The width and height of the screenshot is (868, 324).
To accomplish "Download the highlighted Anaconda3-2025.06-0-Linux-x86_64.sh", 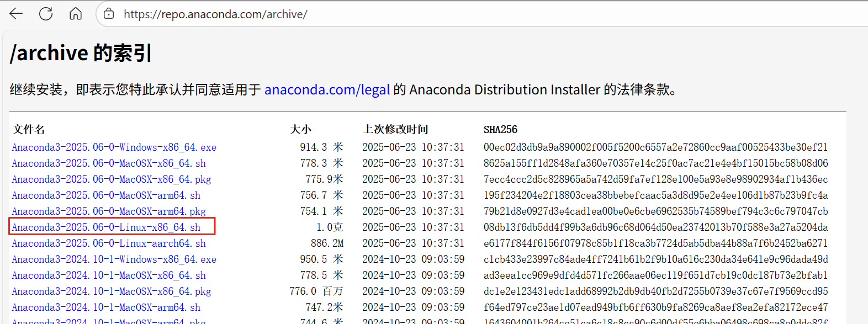I will tap(106, 227).
